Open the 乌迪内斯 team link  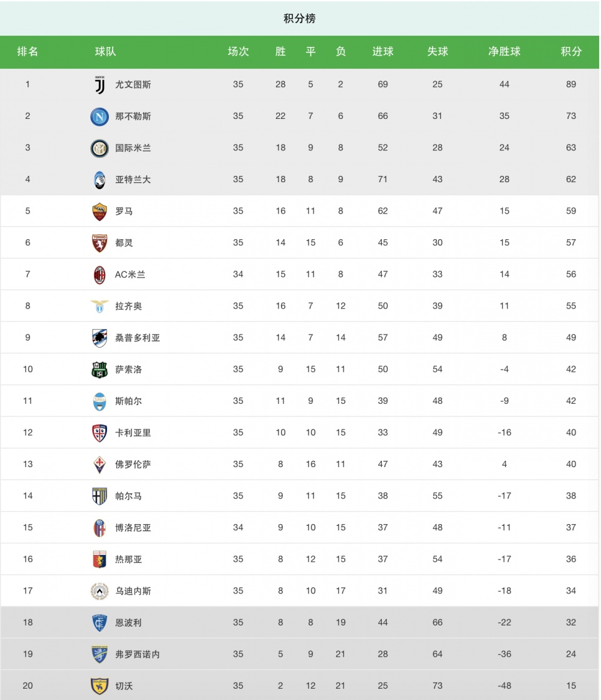pos(133,591)
